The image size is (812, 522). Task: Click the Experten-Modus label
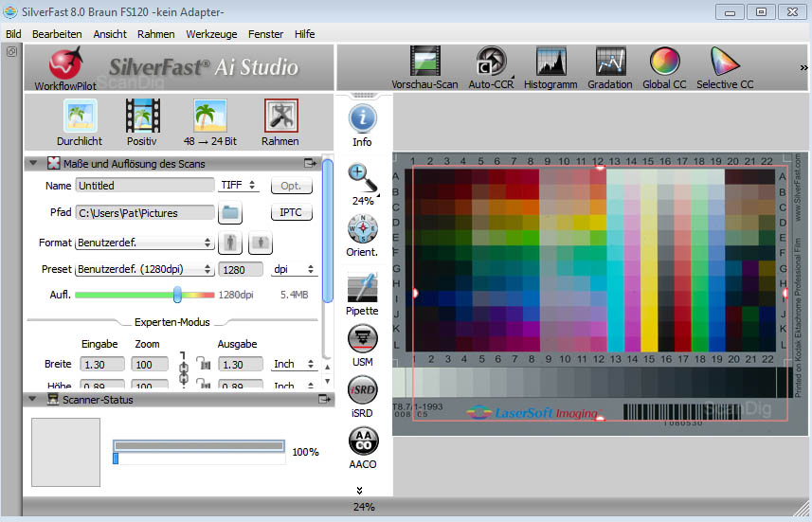point(171,322)
